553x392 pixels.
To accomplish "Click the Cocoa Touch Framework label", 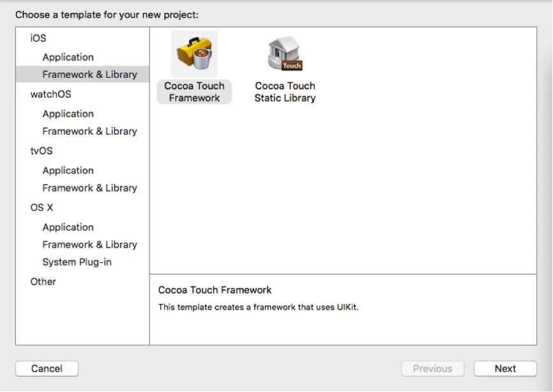I will (x=194, y=92).
